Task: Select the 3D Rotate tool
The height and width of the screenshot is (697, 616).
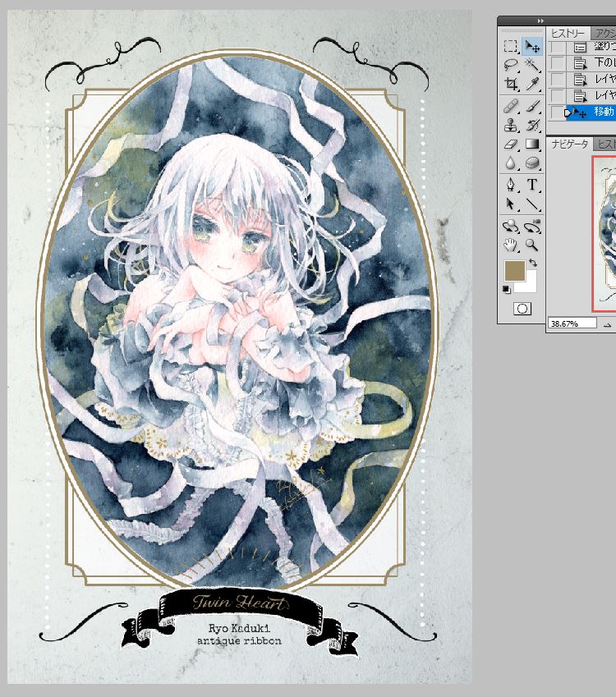Action: point(511,227)
